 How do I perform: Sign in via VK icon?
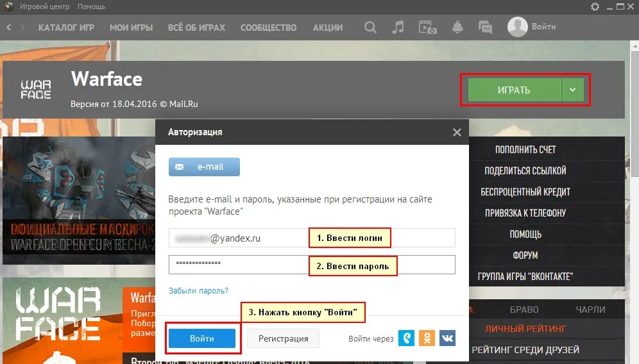(447, 338)
